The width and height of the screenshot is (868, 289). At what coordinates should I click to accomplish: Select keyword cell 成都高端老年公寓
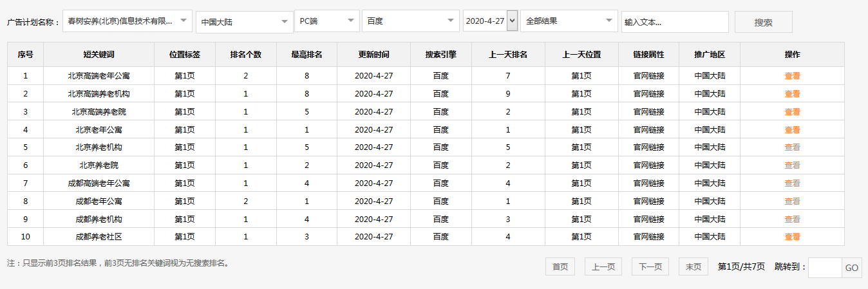click(99, 183)
